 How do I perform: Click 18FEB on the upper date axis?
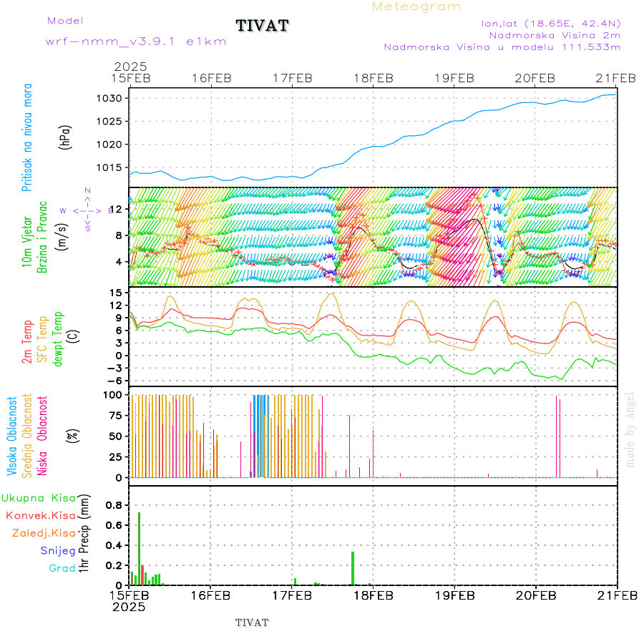374,78
